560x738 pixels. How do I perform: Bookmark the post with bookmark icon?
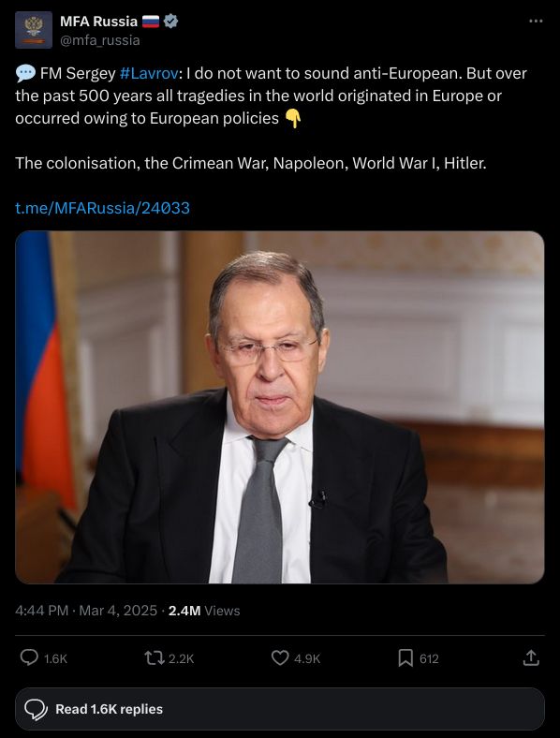[405, 658]
